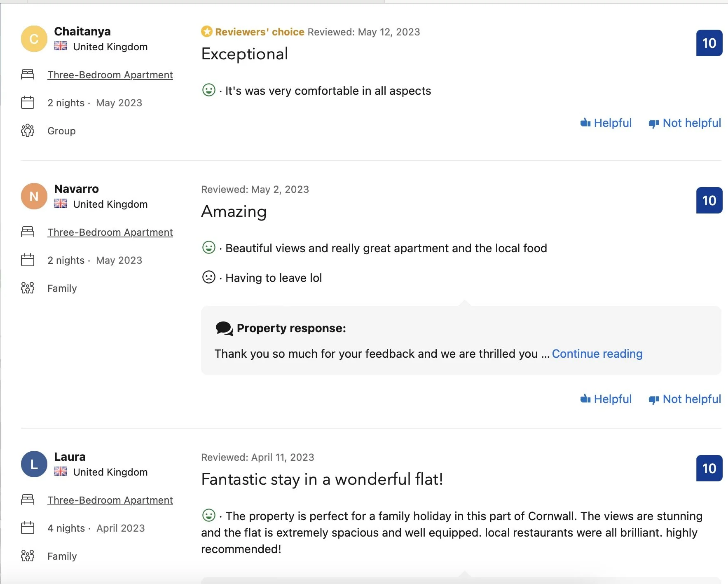The height and width of the screenshot is (584, 728).
Task: Click Laura's blue avatar circle
Action: point(34,464)
